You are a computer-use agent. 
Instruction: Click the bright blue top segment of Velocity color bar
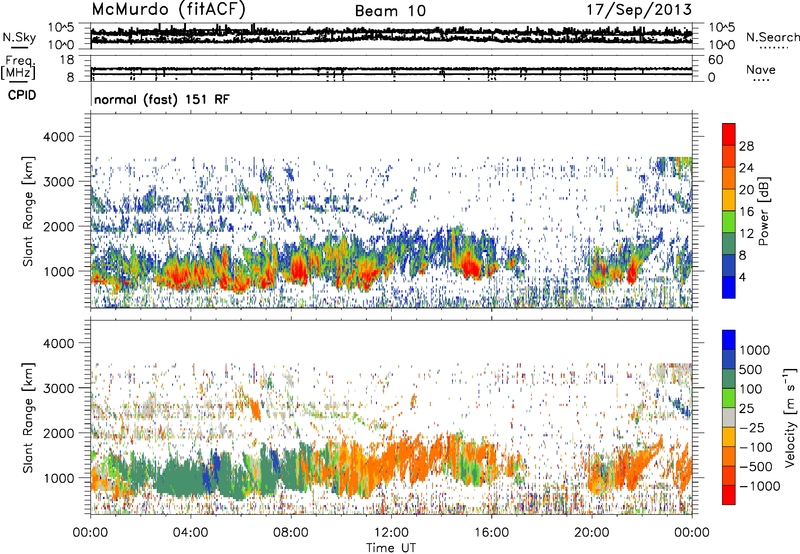click(x=729, y=340)
